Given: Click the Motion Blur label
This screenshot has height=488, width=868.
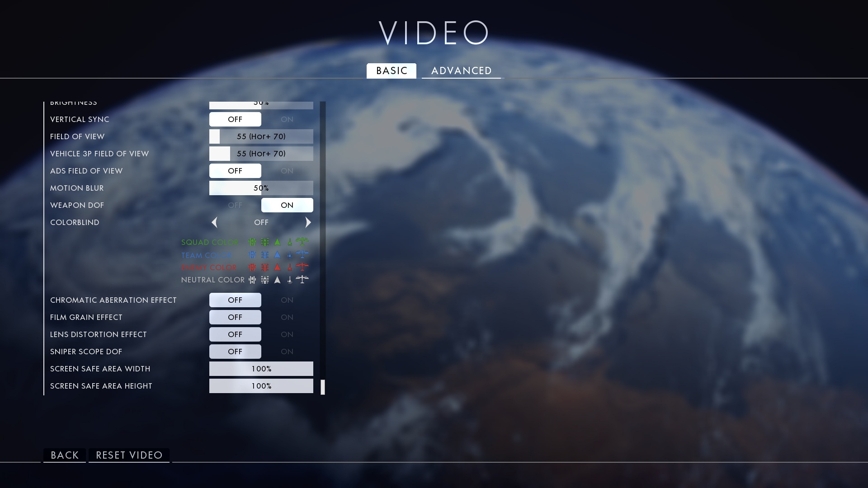Looking at the screenshot, I should coord(77,188).
